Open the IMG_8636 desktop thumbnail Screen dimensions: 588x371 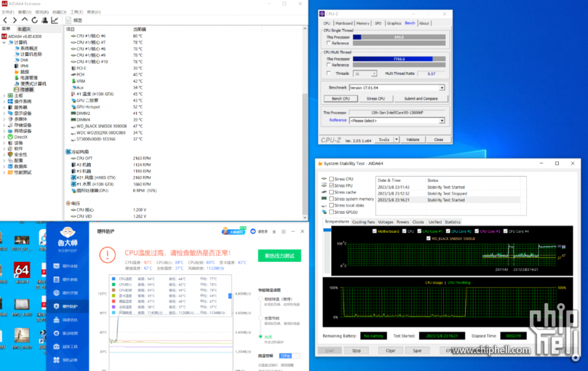[x=22, y=337]
